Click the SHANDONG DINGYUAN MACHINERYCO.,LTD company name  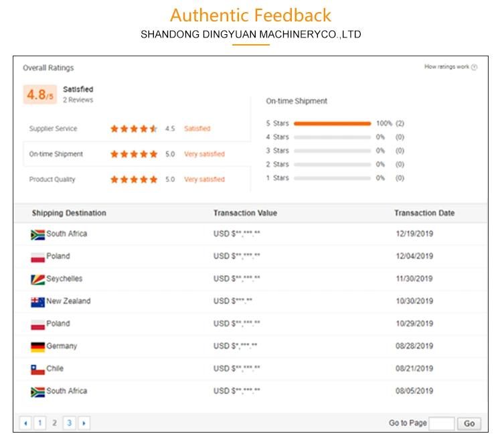coord(251,34)
